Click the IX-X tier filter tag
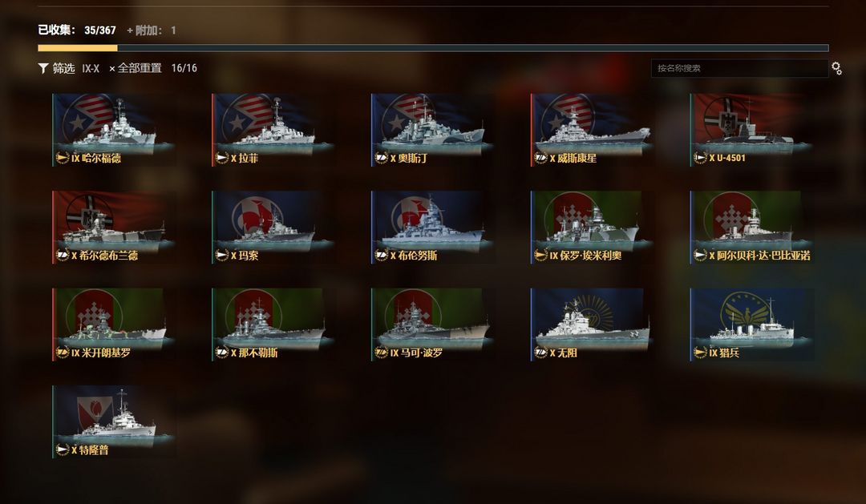This screenshot has height=504, width=866. pyautogui.click(x=91, y=68)
